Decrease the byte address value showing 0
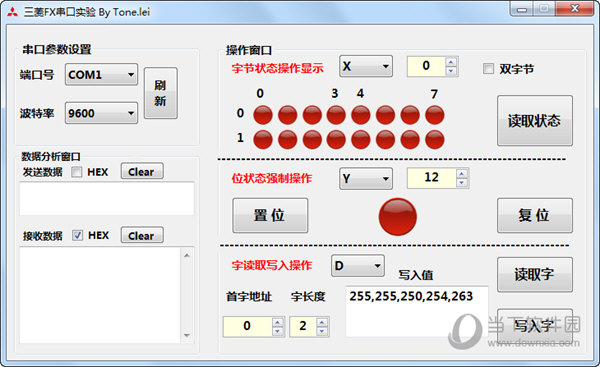 pos(452,71)
